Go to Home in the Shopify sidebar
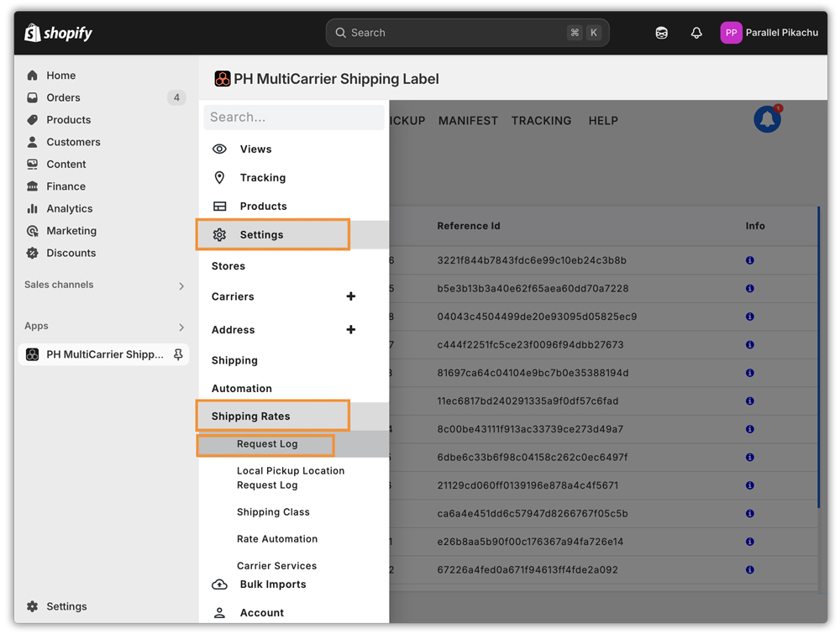The height and width of the screenshot is (634, 840). point(60,76)
